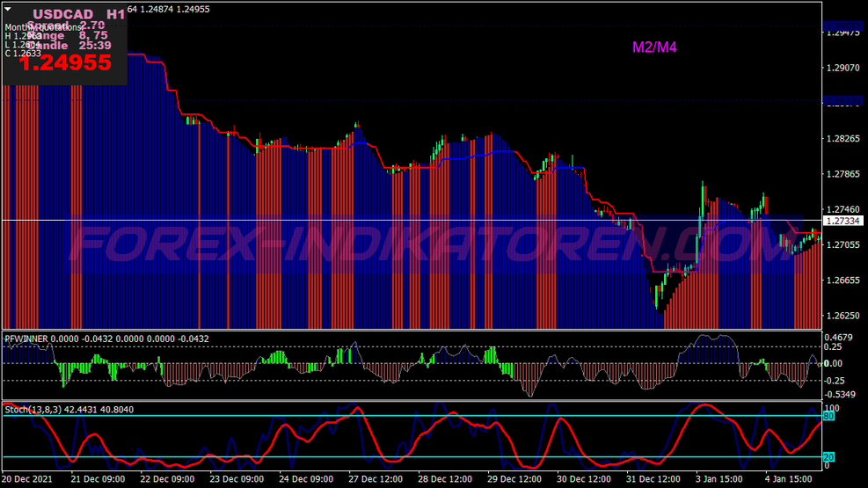Click the 30 Dec 12:00 time label
Viewport: 868px width, 488px height.
tap(584, 479)
